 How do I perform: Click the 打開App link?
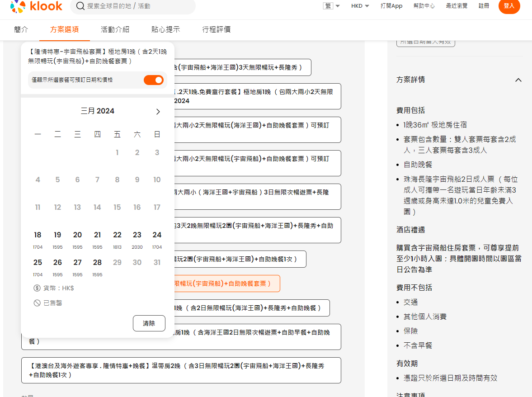pyautogui.click(x=391, y=6)
